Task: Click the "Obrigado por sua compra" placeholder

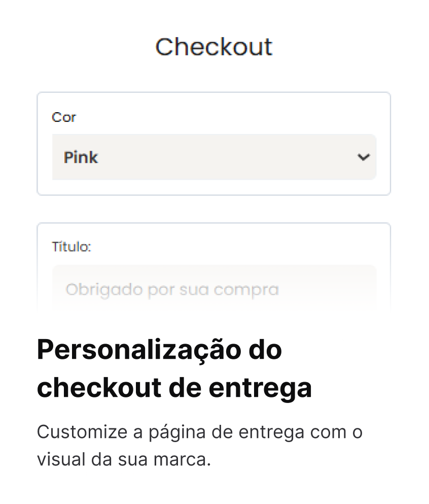Action: [x=172, y=290]
